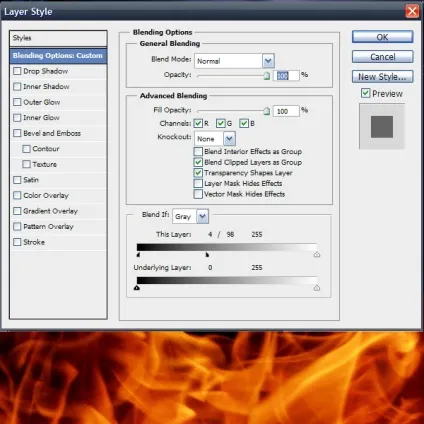Select Blending Options: Custom in list
The width and height of the screenshot is (424, 424).
point(58,56)
